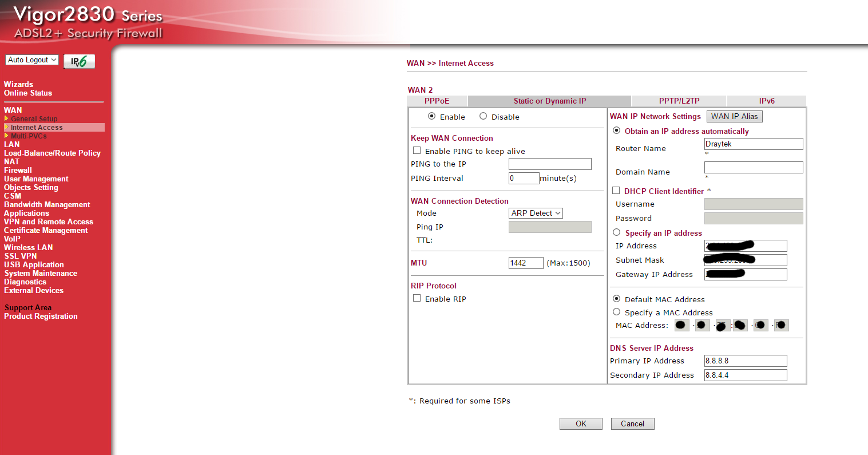868x455 pixels.
Task: Open Product Registration link
Action: (x=41, y=316)
